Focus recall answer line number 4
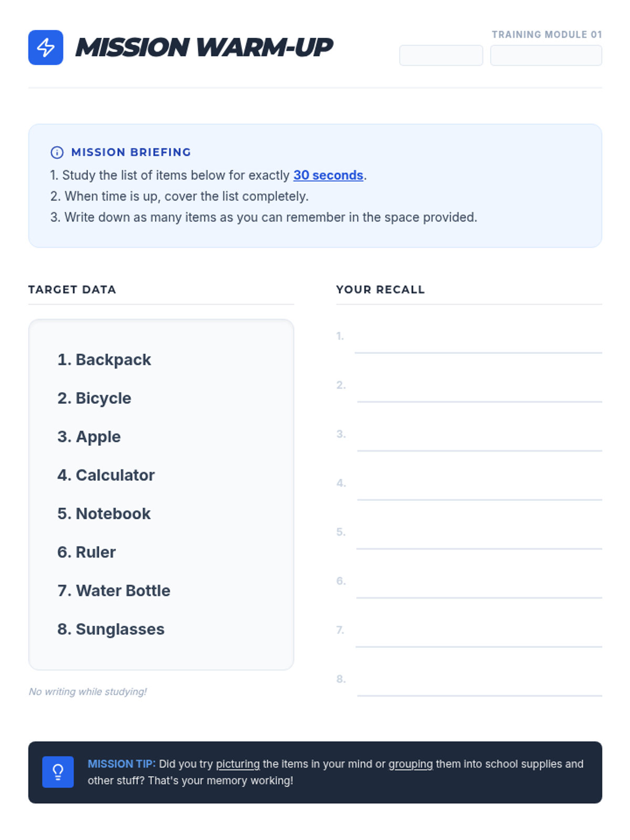The width and height of the screenshot is (630, 840). click(479, 489)
